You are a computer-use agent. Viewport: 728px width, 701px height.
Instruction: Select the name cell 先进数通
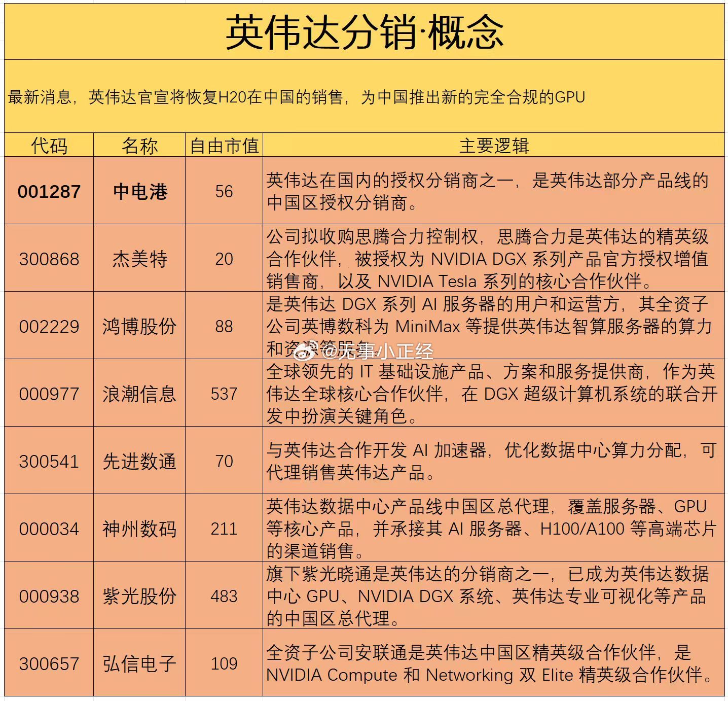(x=139, y=461)
